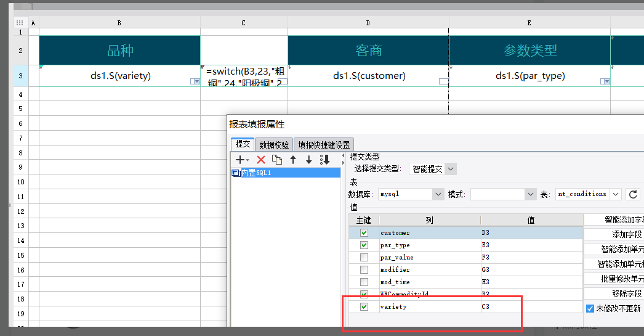Click the mod_time column name cell
The width and height of the screenshot is (644, 336).
click(430, 282)
